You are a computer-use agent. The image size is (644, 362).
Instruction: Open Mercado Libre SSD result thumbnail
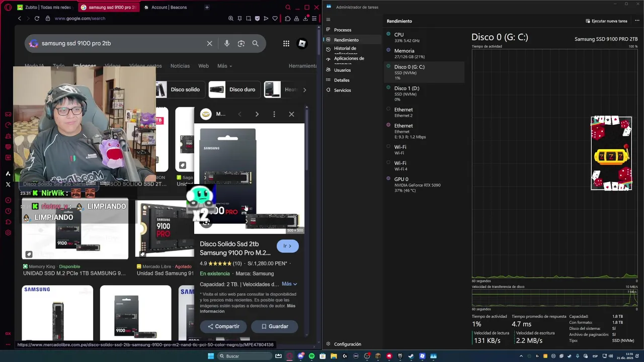tap(165, 229)
